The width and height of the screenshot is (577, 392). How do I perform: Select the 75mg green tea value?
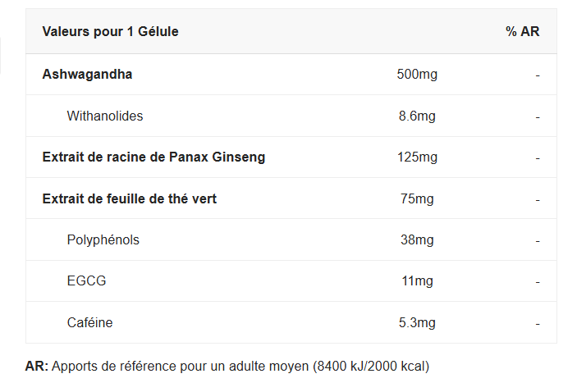click(417, 198)
